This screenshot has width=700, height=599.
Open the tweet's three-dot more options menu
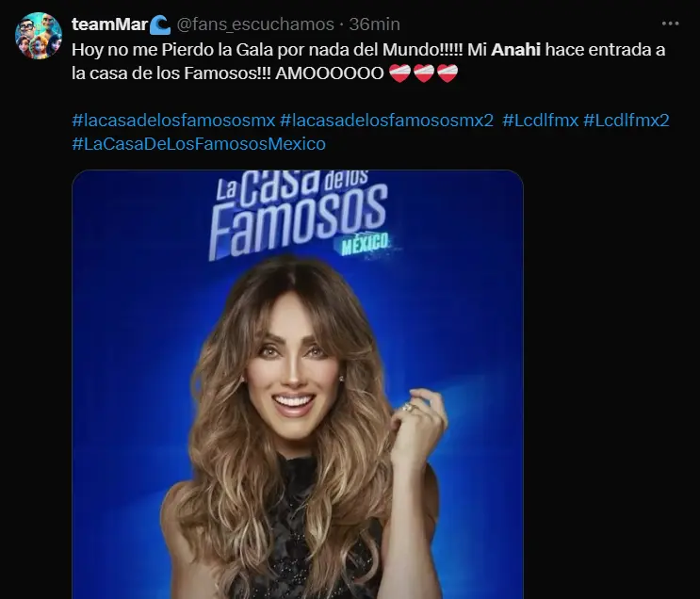coord(670,24)
